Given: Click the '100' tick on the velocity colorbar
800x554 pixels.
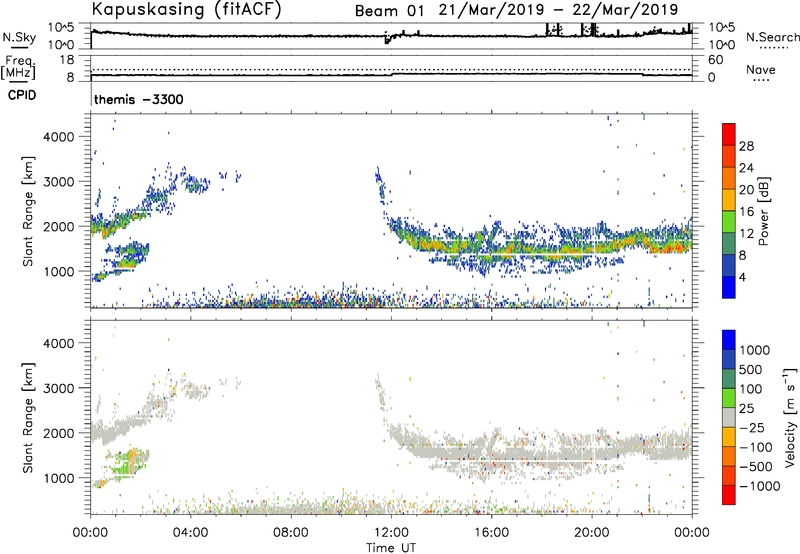Looking at the screenshot, I should (751, 389).
